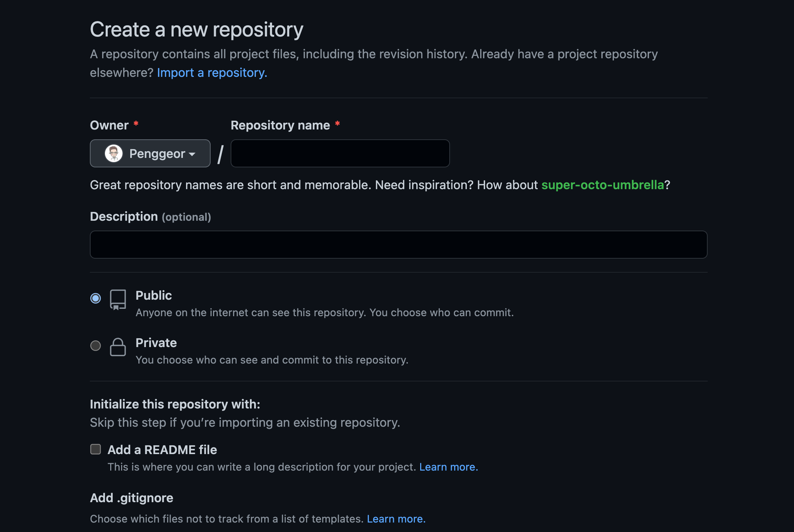This screenshot has width=794, height=532.
Task: Click the Description (optional) label
Action: [x=150, y=217]
